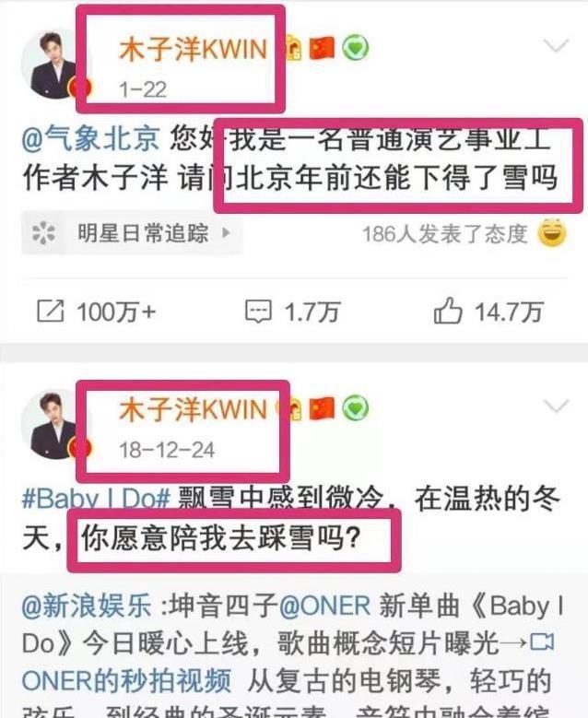Open 明星日常追踪 topic tag
588x718 pixels.
pyautogui.click(x=132, y=233)
